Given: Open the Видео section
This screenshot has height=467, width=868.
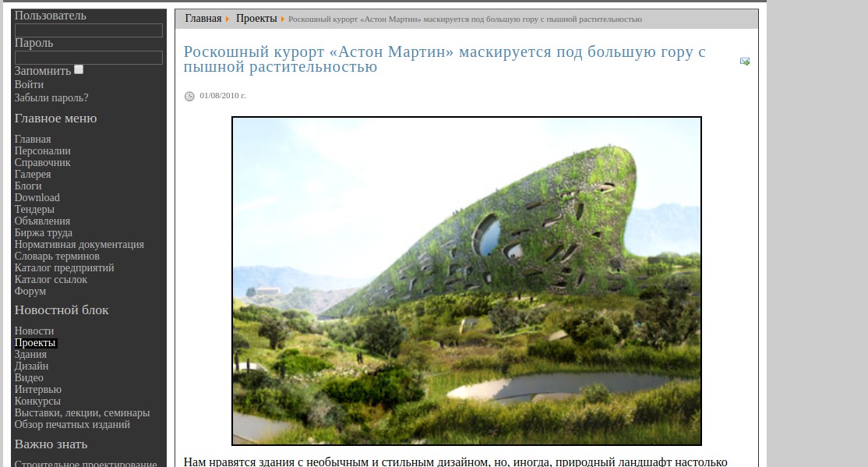Looking at the screenshot, I should [x=29, y=377].
